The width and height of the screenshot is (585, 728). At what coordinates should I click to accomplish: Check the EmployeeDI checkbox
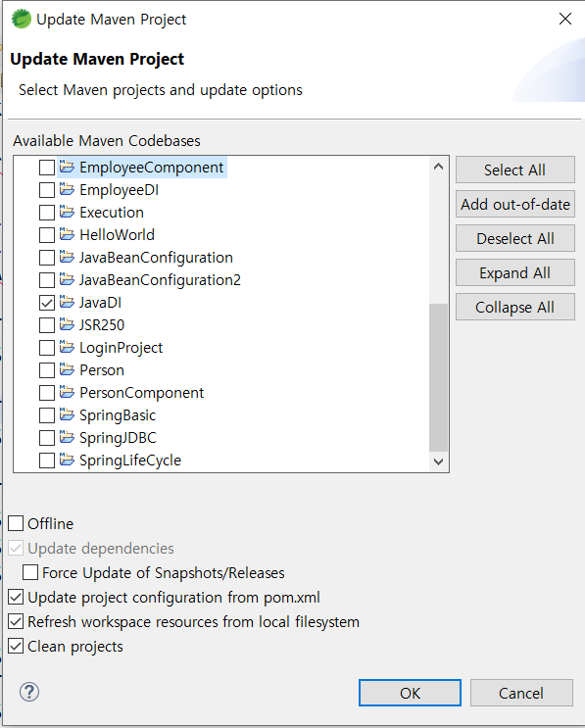point(47,190)
